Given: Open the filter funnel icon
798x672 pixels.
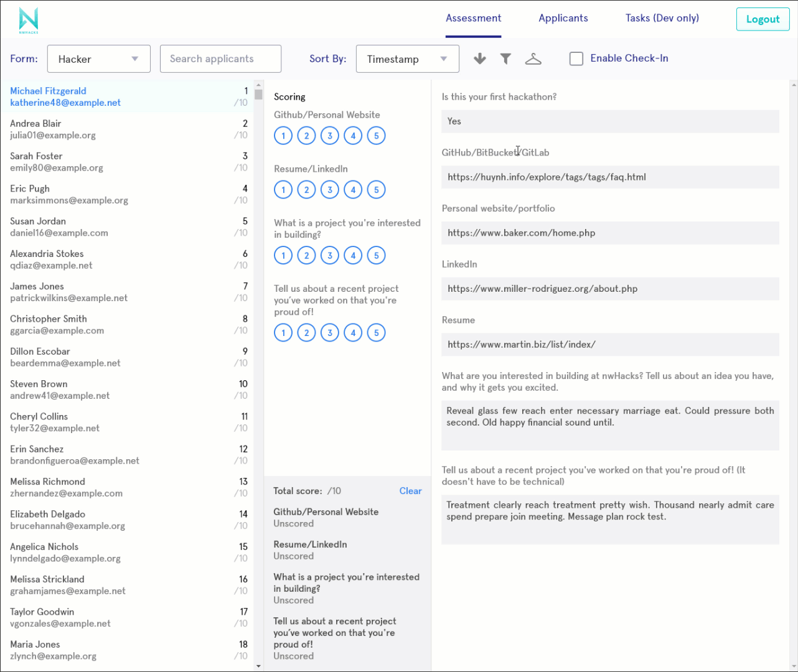Looking at the screenshot, I should (x=506, y=58).
